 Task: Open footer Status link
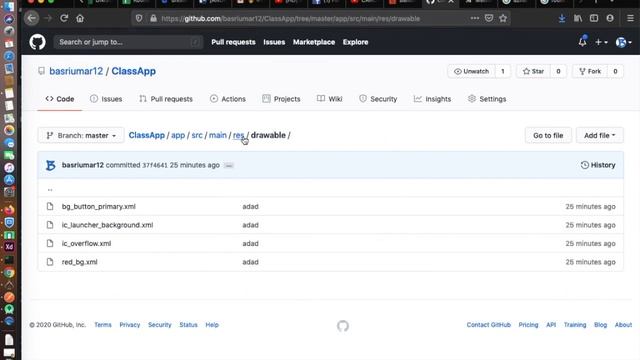click(x=188, y=325)
